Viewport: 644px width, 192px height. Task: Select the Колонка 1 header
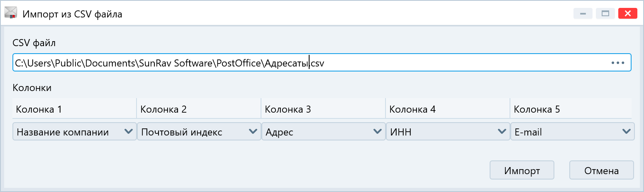[x=74, y=109]
